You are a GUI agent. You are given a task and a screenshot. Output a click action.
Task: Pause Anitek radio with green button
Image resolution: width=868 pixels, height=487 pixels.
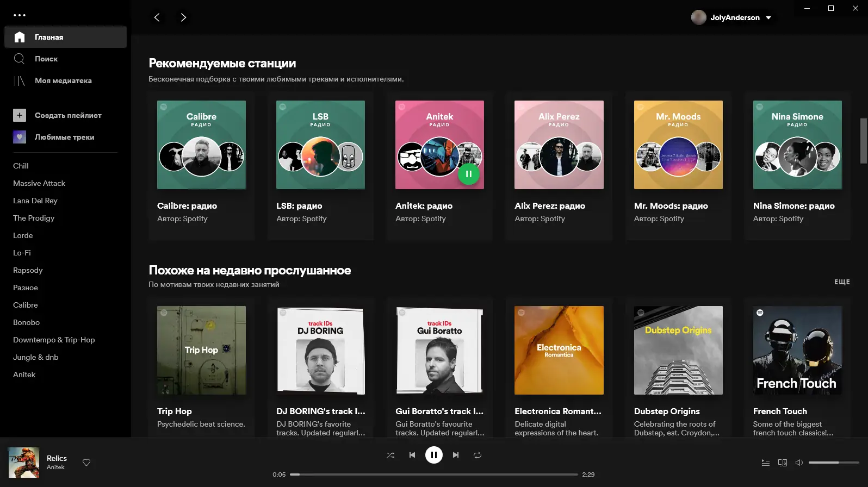[468, 174]
